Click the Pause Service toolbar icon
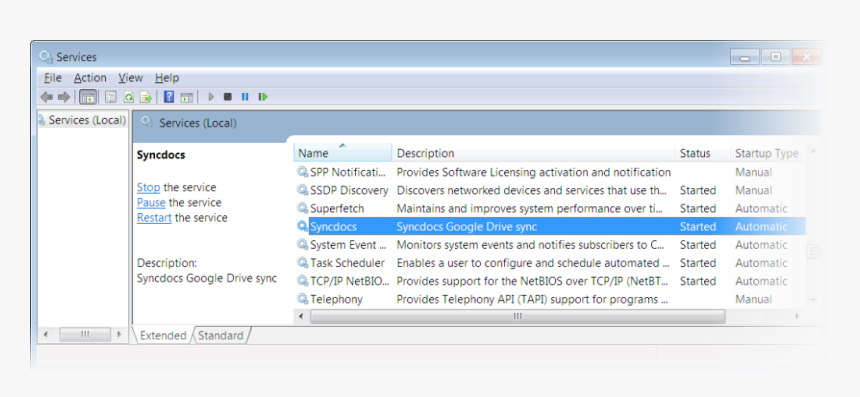The height and width of the screenshot is (397, 860). [245, 97]
